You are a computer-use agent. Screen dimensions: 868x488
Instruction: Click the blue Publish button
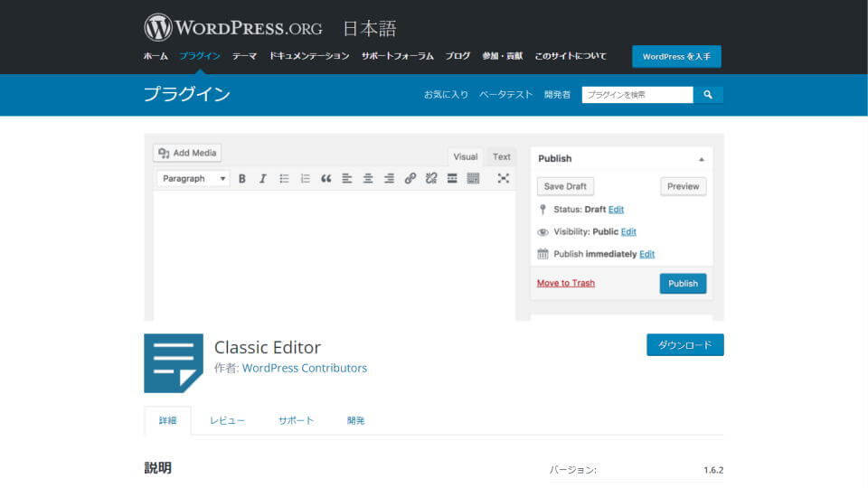pos(684,283)
